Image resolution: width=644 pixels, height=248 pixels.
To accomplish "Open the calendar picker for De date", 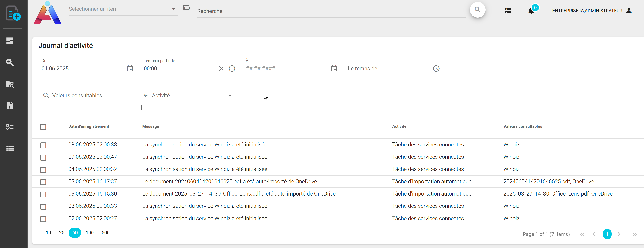I will (130, 69).
